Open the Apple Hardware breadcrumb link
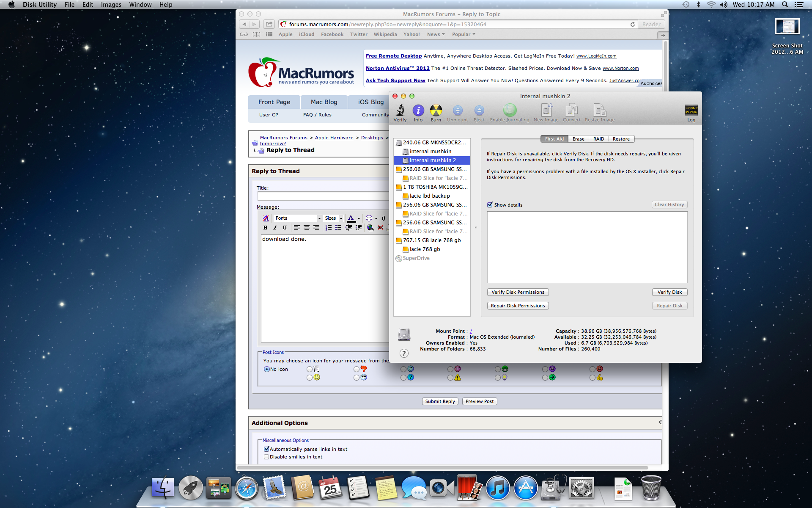Image resolution: width=812 pixels, height=508 pixels. [334, 138]
